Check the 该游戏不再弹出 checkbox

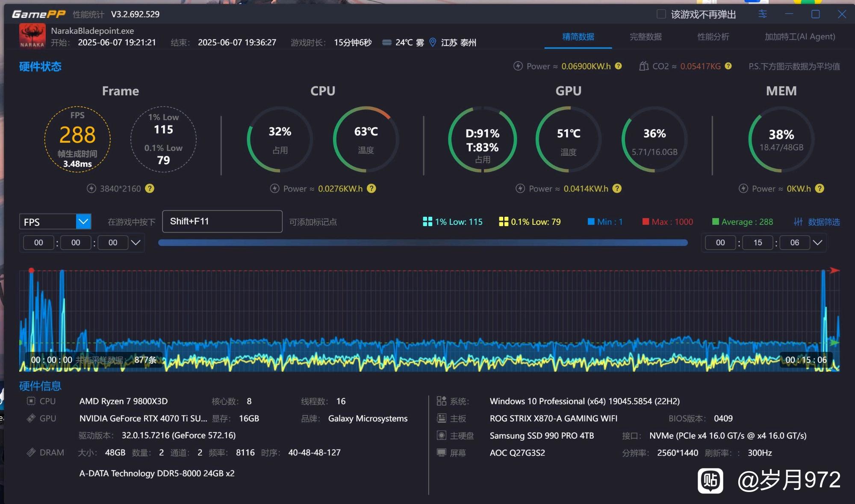661,14
